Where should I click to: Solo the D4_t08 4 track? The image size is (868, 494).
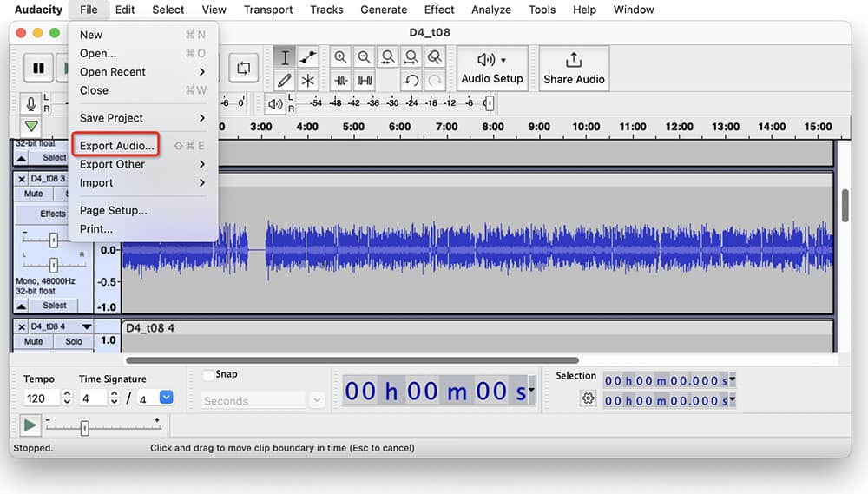click(74, 341)
